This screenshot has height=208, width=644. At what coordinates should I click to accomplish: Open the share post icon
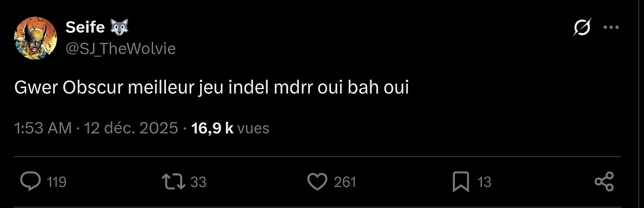[604, 181]
